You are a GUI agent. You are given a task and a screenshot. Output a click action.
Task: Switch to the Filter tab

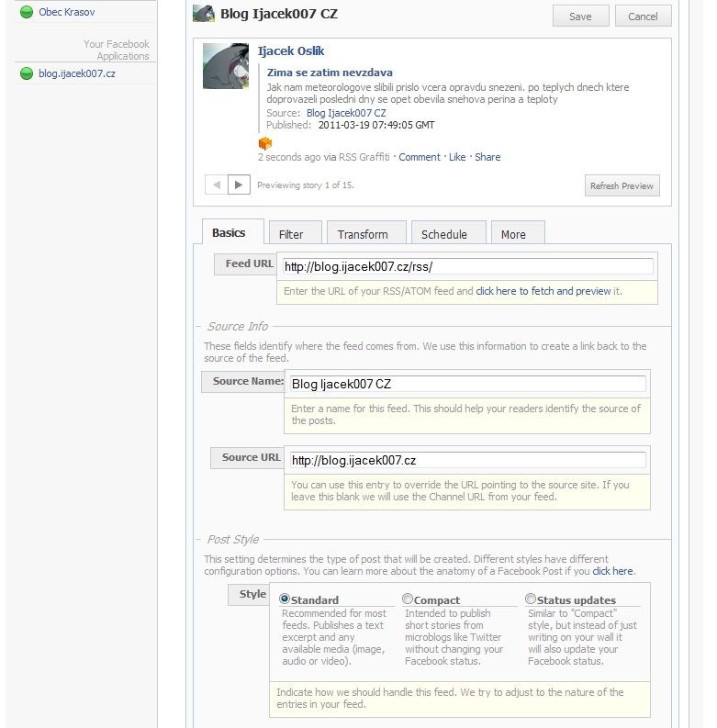click(291, 234)
